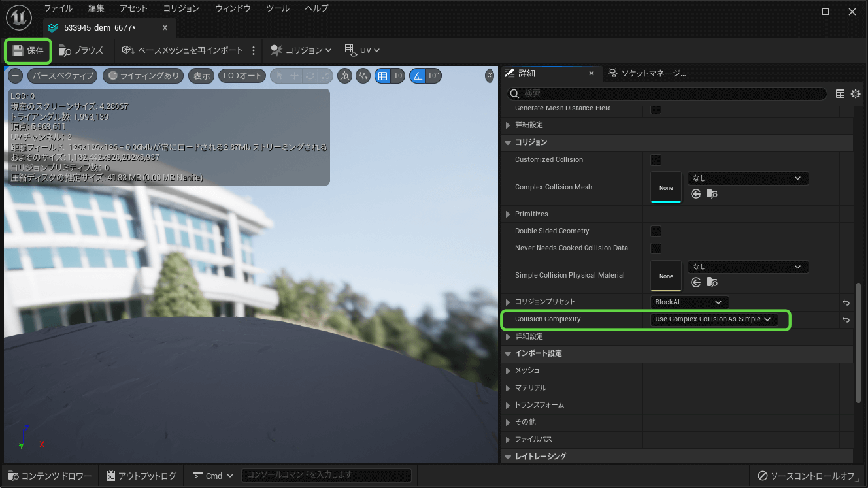This screenshot has width=868, height=488.
Task: Close the 詳細 tab
Action: (591, 73)
